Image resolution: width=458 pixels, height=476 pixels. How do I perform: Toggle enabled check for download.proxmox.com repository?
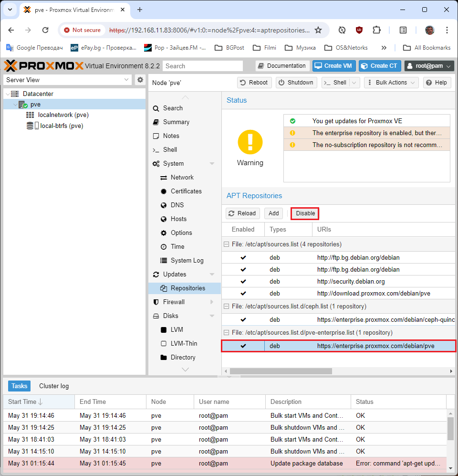click(x=243, y=293)
